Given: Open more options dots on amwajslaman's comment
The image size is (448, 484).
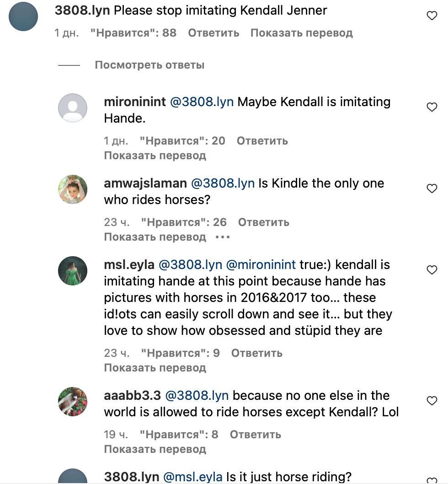Looking at the screenshot, I should (222, 237).
